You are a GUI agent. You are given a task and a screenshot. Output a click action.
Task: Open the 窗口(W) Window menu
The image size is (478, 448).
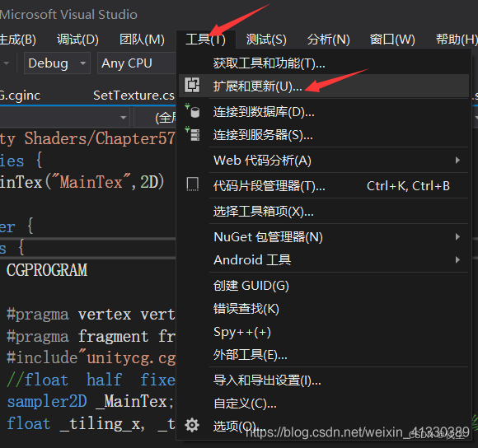[x=392, y=40]
